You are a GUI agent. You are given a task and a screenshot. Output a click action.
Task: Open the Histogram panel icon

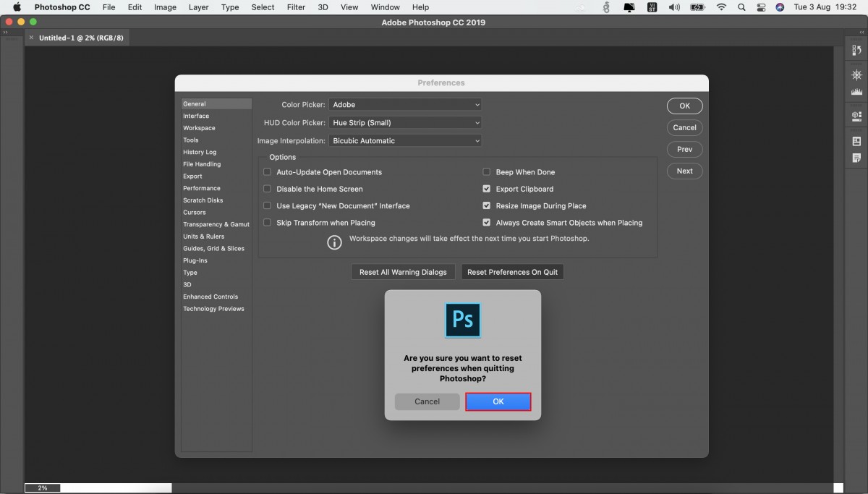856,92
